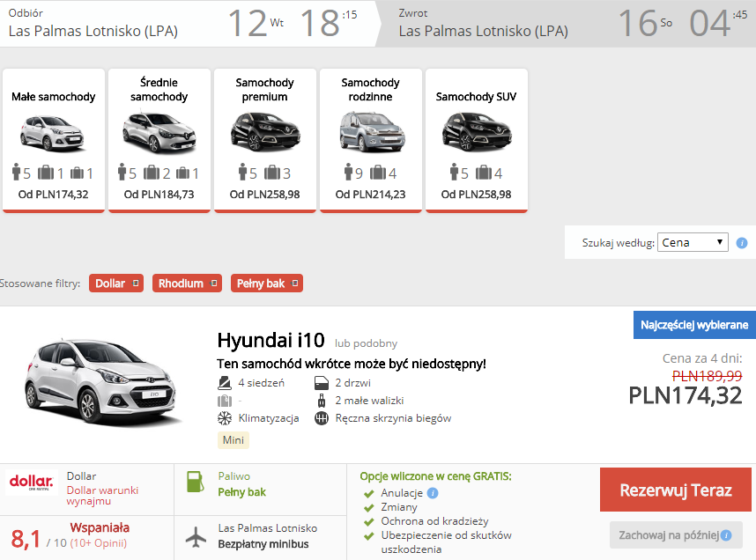Open return date 16 So selector
Screen dimensions: 756x560
click(645, 23)
